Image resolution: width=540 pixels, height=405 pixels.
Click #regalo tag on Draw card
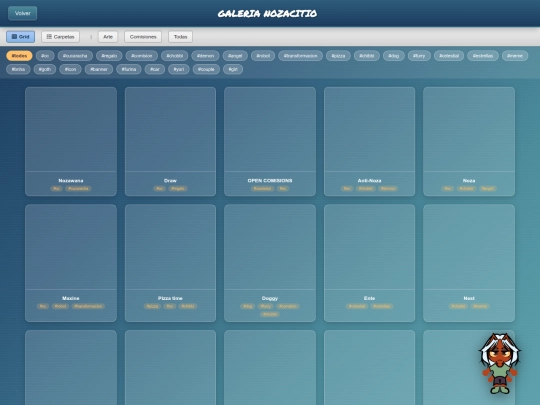(x=178, y=188)
